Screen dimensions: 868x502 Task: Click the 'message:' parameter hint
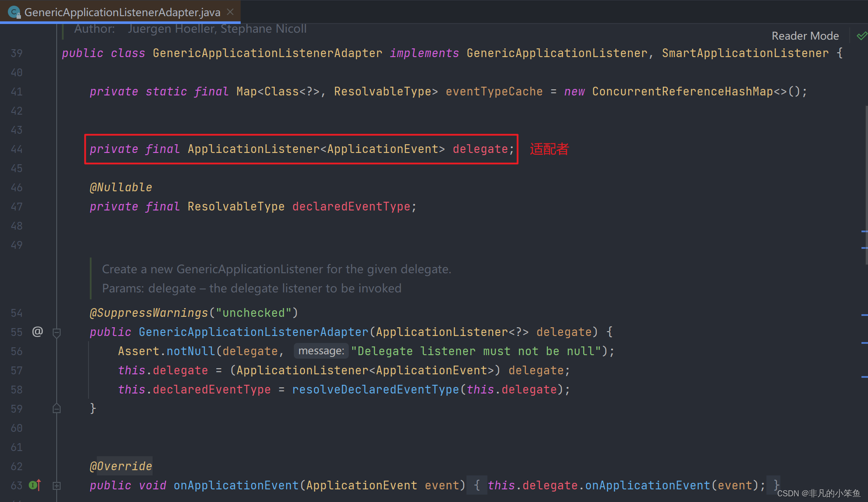click(x=321, y=351)
